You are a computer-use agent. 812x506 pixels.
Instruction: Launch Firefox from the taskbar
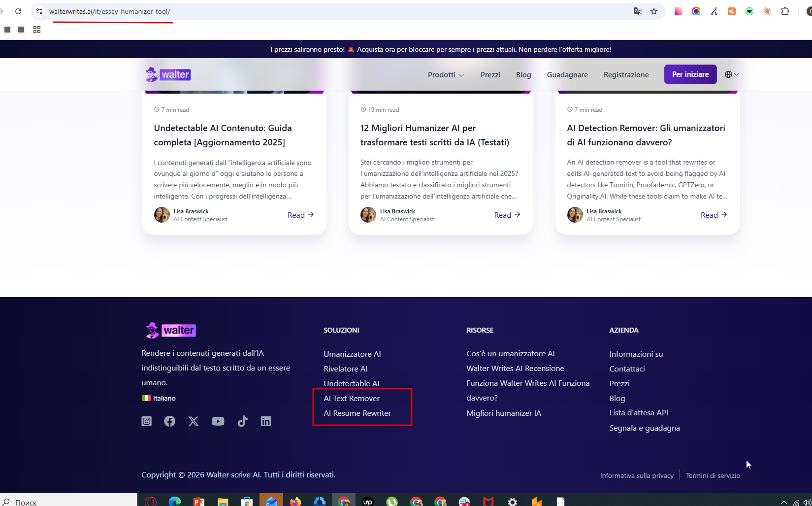295,502
